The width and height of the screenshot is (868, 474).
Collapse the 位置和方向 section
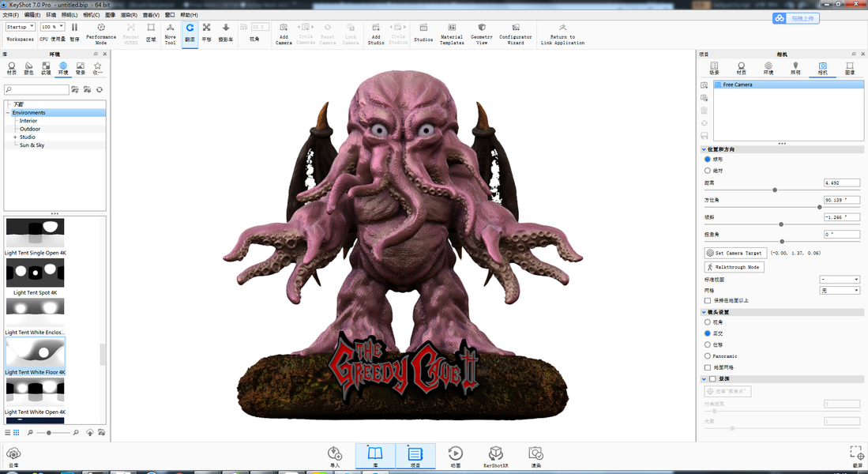pyautogui.click(x=705, y=149)
